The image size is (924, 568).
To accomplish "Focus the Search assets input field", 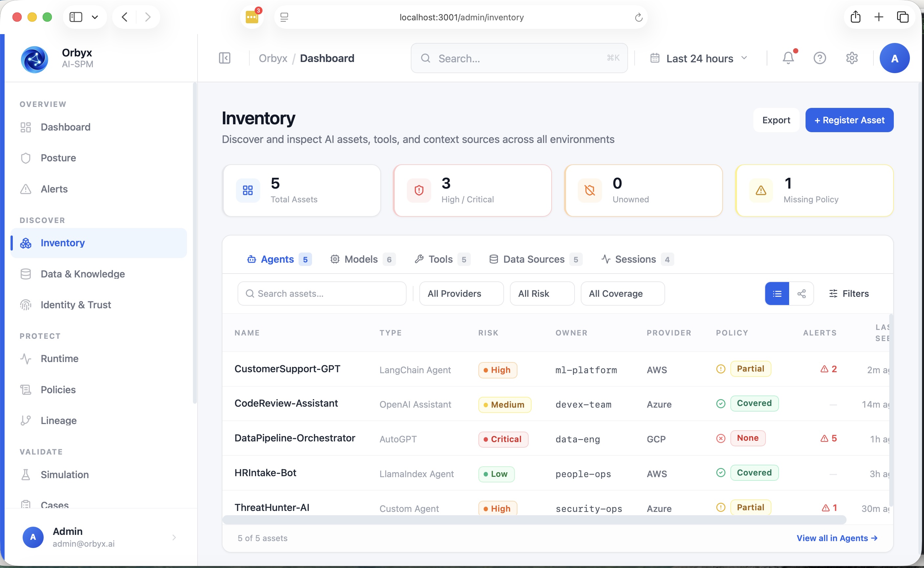I will (x=322, y=294).
